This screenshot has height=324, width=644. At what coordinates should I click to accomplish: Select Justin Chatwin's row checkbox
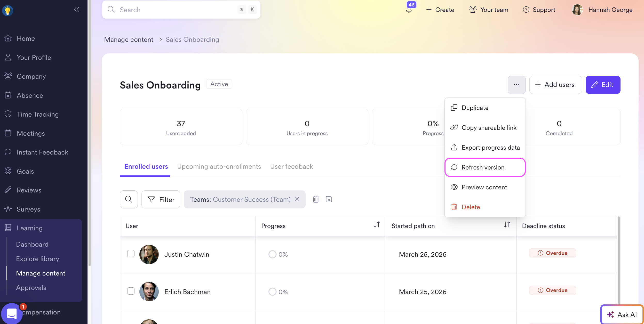[131, 254]
